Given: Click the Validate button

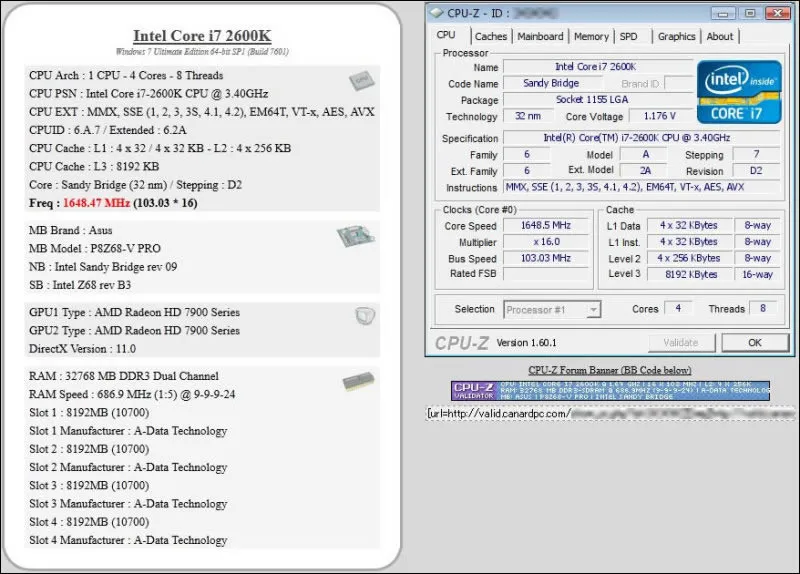Looking at the screenshot, I should (x=681, y=342).
